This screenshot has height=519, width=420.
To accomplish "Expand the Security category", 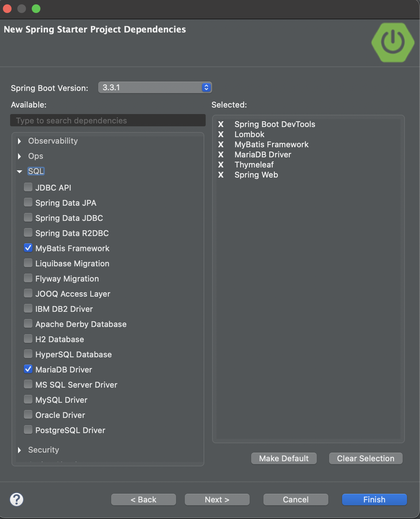I will (x=19, y=450).
